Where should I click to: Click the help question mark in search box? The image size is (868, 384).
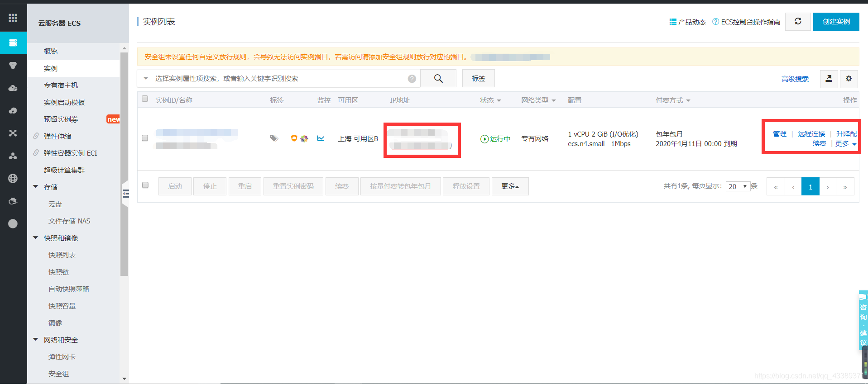pos(412,79)
